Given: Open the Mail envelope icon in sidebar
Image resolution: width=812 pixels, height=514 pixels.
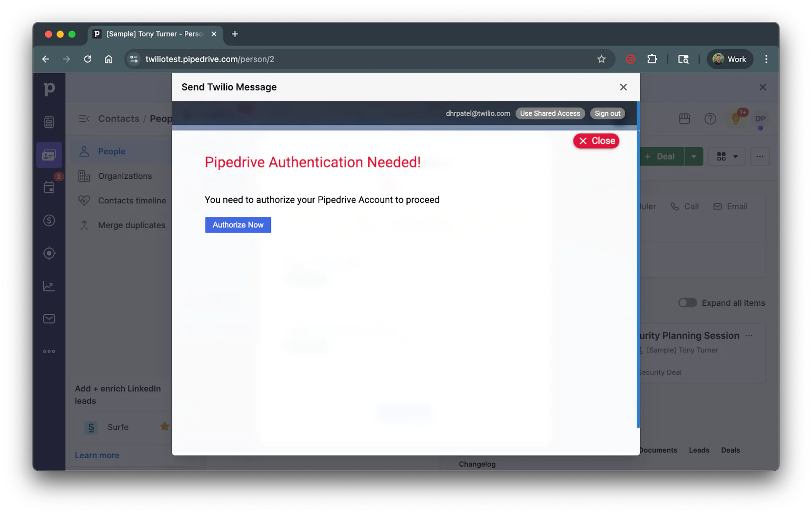Looking at the screenshot, I should [49, 318].
